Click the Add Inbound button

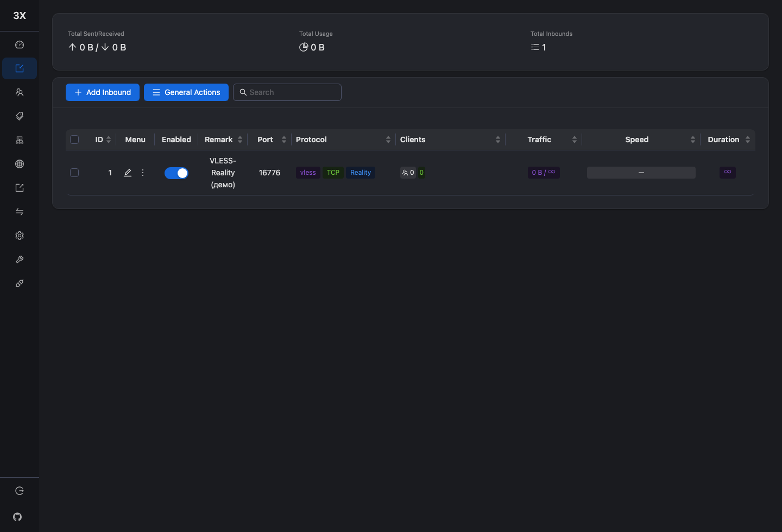pyautogui.click(x=103, y=92)
